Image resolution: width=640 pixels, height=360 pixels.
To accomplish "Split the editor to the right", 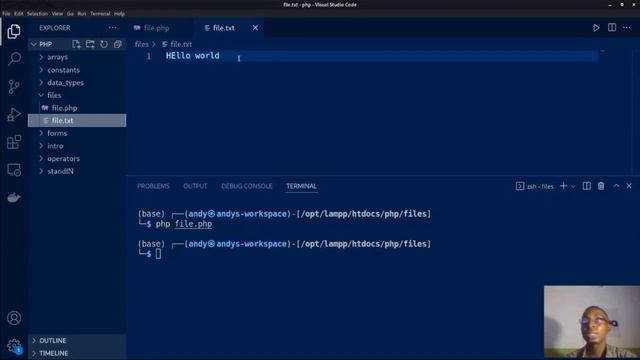I will 612,28.
